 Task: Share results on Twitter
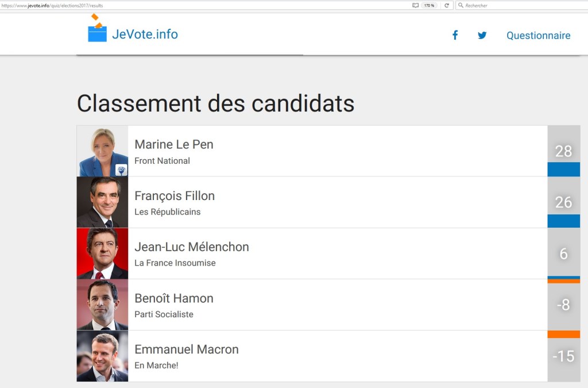pos(482,36)
